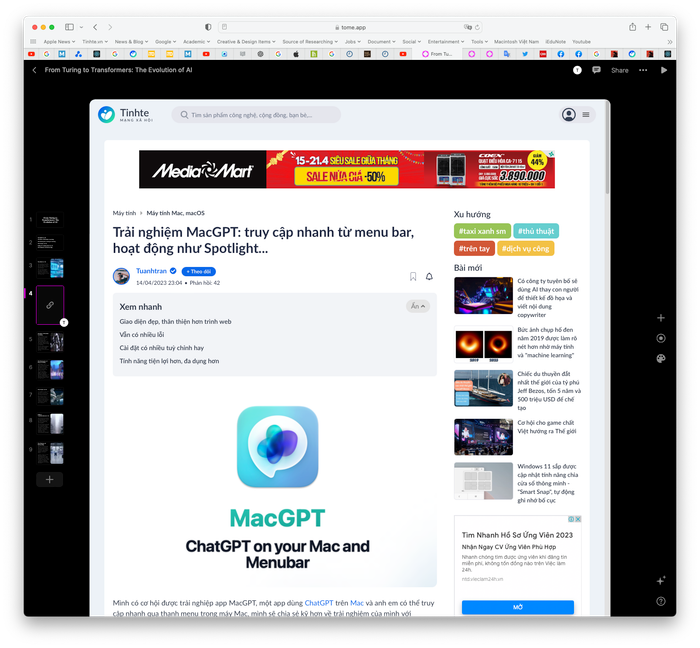Open Tome's AI sparkle create icon
The image size is (700, 648).
click(661, 581)
